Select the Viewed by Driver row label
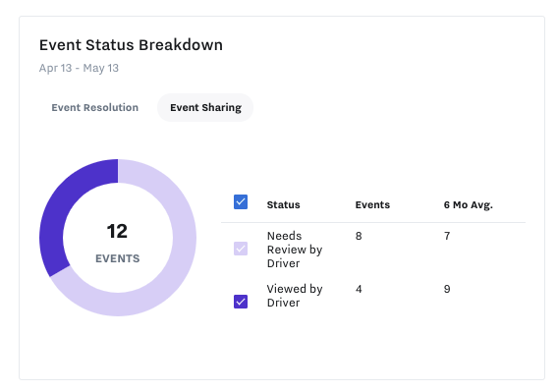This screenshot has width=558, height=392. tap(295, 296)
